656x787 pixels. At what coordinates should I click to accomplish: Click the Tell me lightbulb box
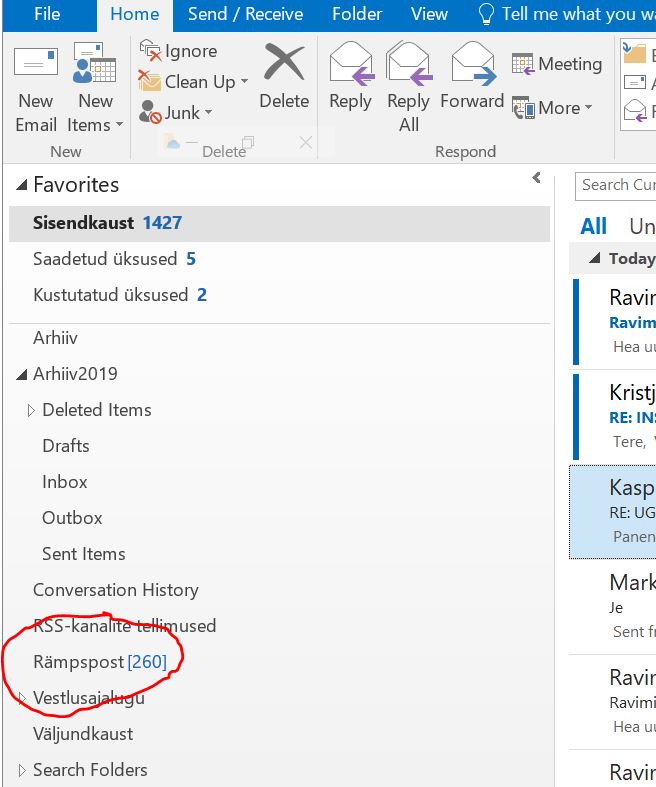(567, 14)
